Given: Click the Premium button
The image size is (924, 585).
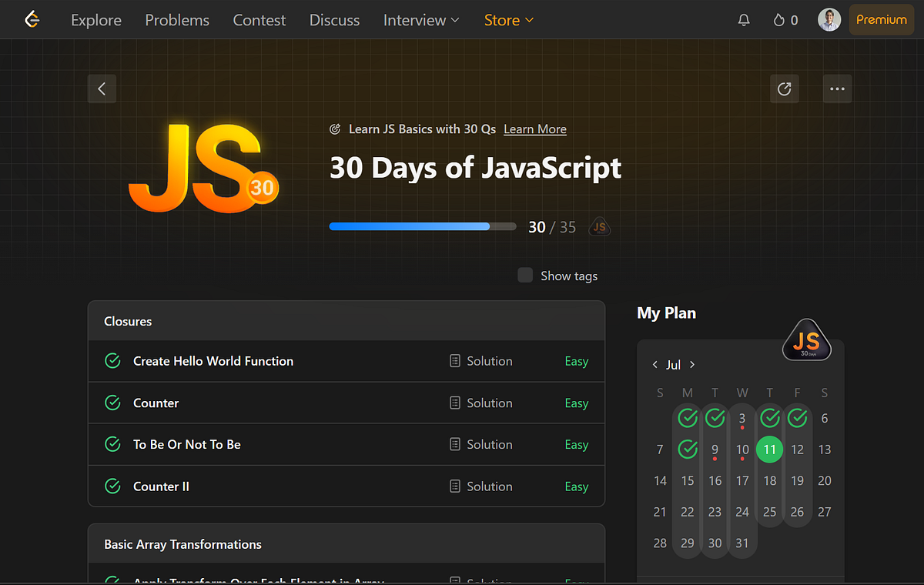Looking at the screenshot, I should pos(881,19).
